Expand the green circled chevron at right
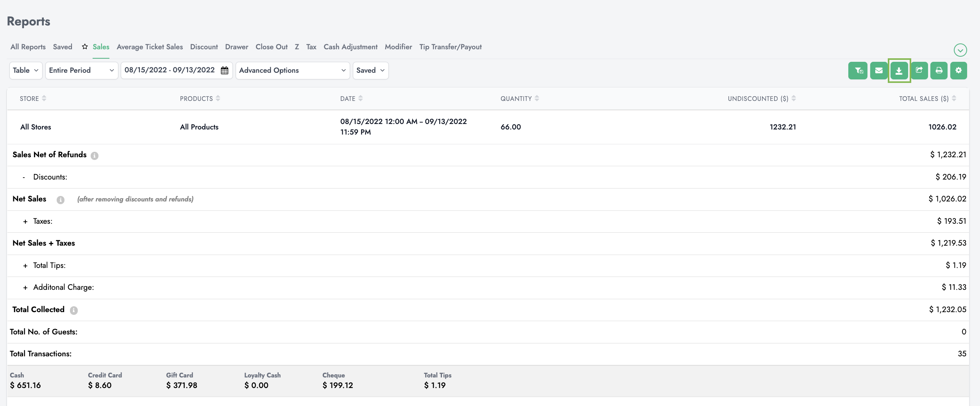This screenshot has width=980, height=406. click(x=960, y=50)
